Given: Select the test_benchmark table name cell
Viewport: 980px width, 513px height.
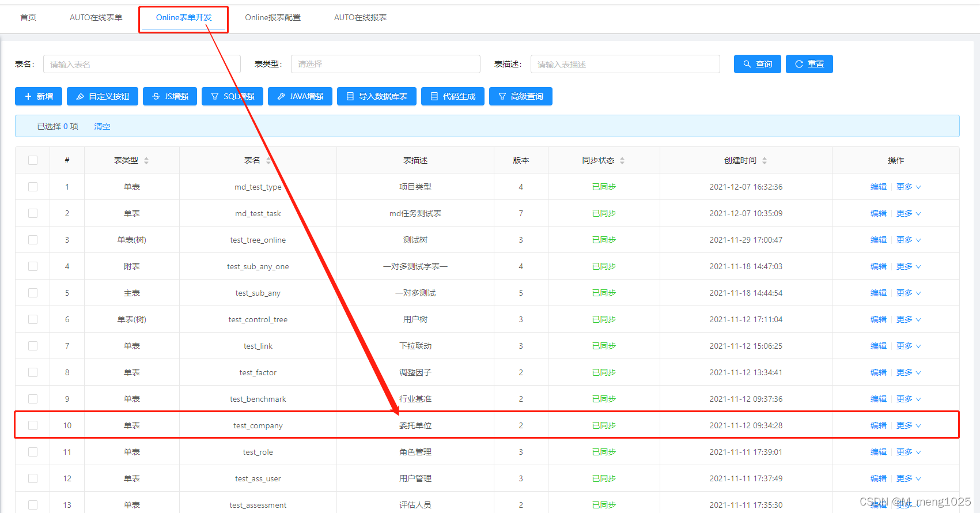Looking at the screenshot, I should tap(258, 399).
